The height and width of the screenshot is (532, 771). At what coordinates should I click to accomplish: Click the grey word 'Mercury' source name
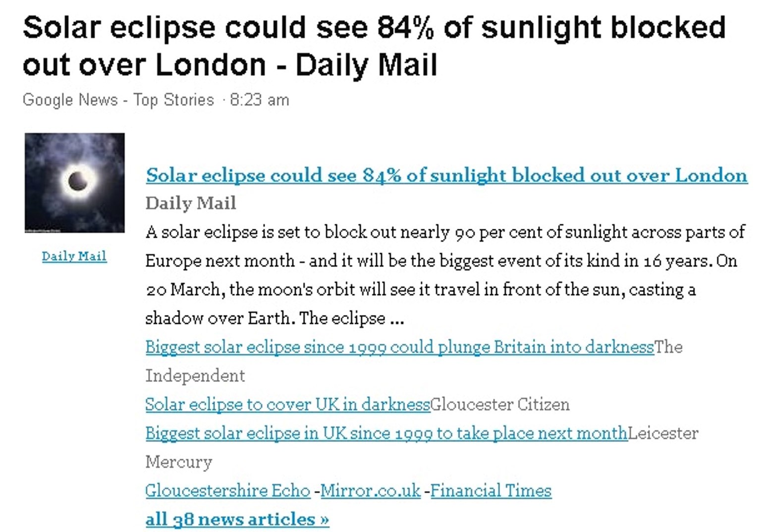coord(179,462)
